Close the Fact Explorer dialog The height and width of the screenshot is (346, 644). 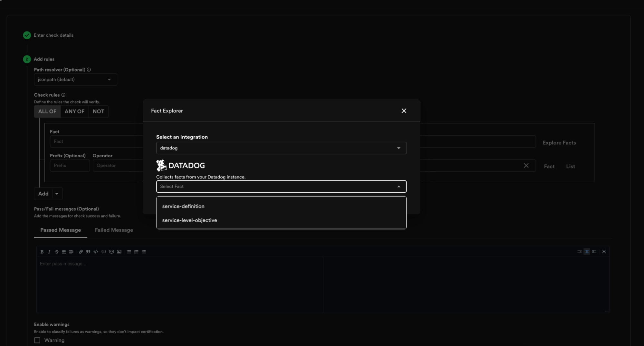[404, 111]
